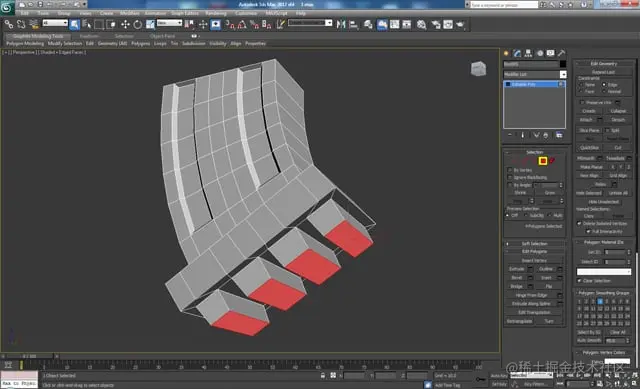Click the Extrude button
The width and height of the screenshot is (640, 389).
click(x=516, y=269)
